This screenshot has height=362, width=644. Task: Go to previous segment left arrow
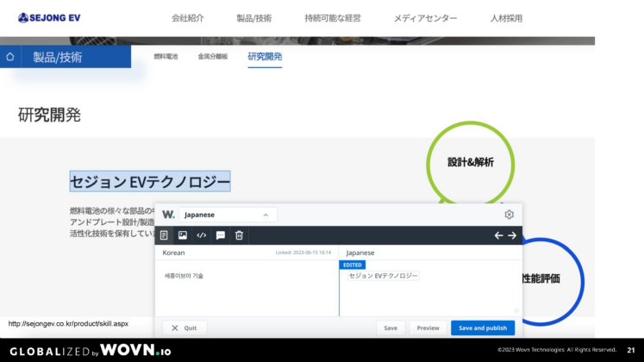tap(498, 235)
